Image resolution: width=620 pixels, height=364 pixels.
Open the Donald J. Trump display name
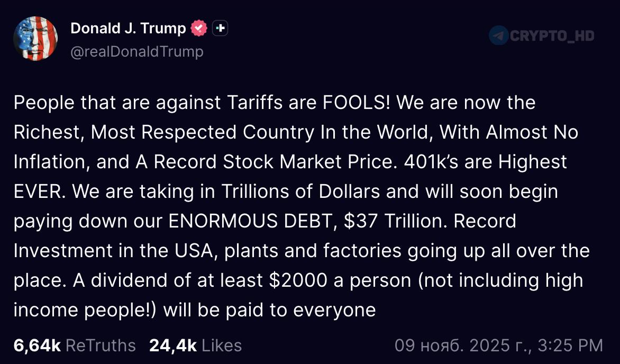[128, 28]
